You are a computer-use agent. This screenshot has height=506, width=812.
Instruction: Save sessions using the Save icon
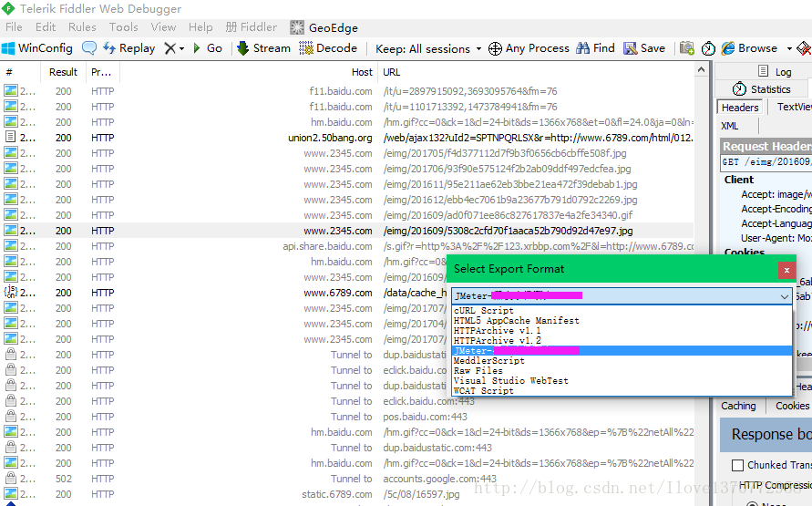(643, 48)
